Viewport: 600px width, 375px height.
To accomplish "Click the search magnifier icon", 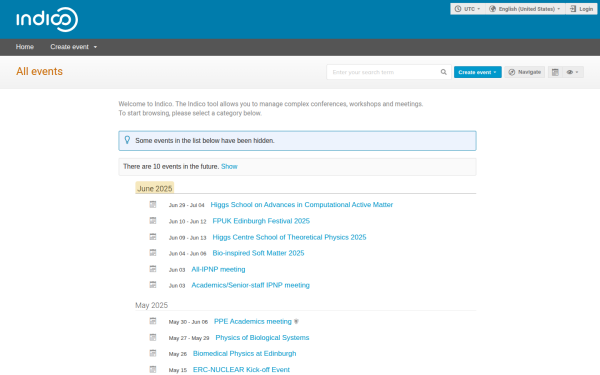I will coord(443,72).
